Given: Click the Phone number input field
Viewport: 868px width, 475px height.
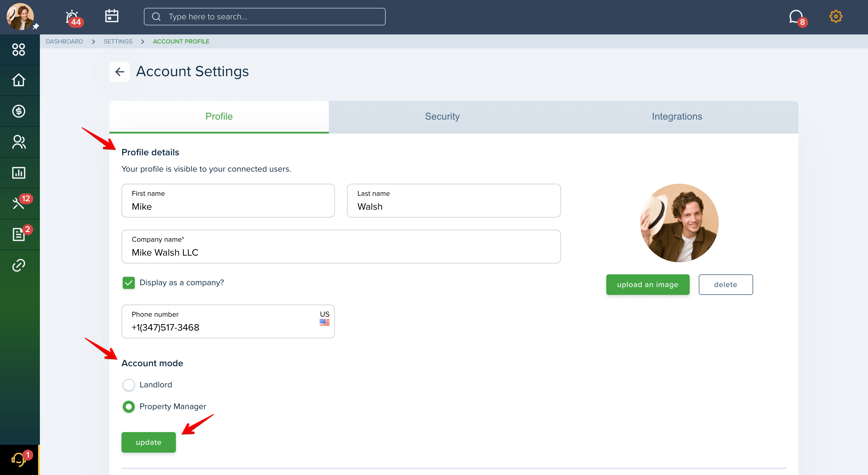Looking at the screenshot, I should click(x=228, y=322).
